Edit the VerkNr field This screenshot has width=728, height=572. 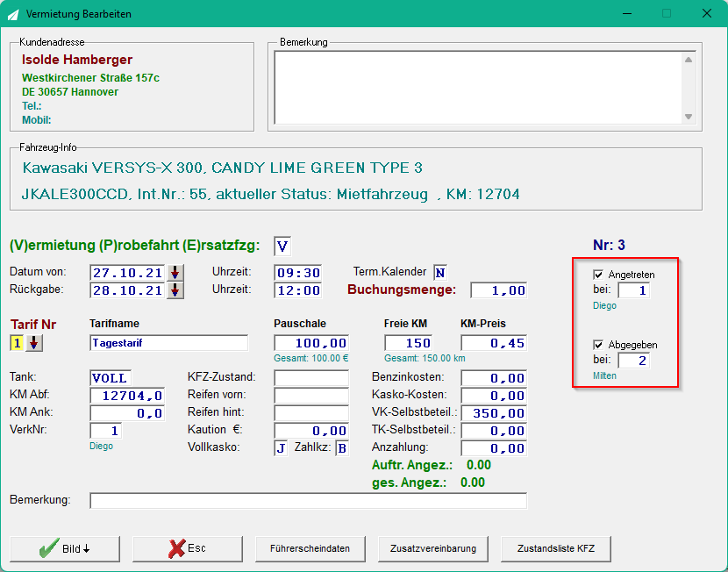pyautogui.click(x=106, y=431)
